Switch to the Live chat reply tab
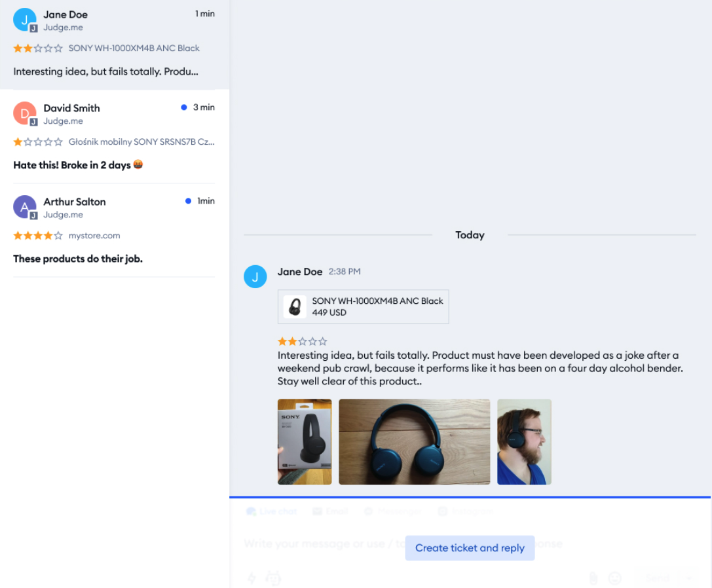Screen dimensions: 712x588 tap(272, 511)
